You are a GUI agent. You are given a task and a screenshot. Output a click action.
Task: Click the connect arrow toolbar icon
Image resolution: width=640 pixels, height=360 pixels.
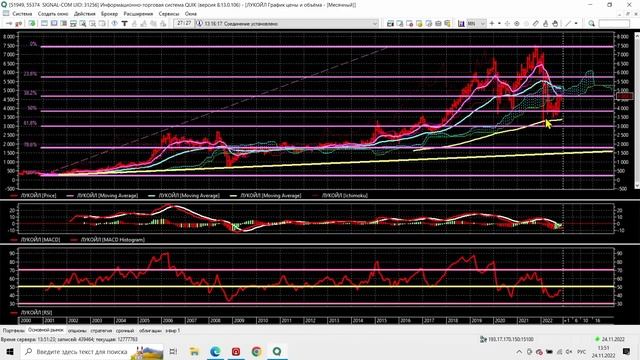click(9, 24)
